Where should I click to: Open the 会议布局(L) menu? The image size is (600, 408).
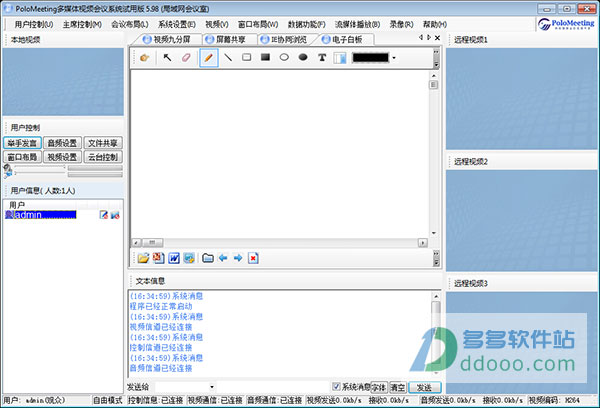[x=130, y=24]
